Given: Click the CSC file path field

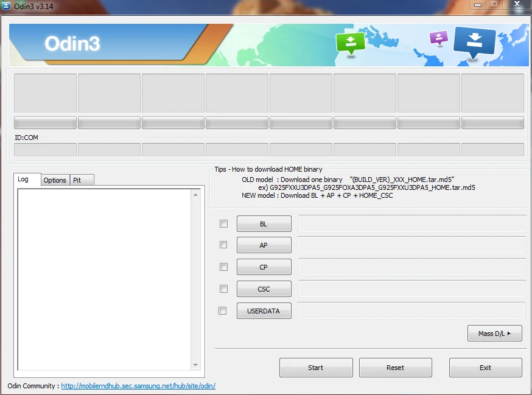Looking at the screenshot, I should tap(412, 288).
